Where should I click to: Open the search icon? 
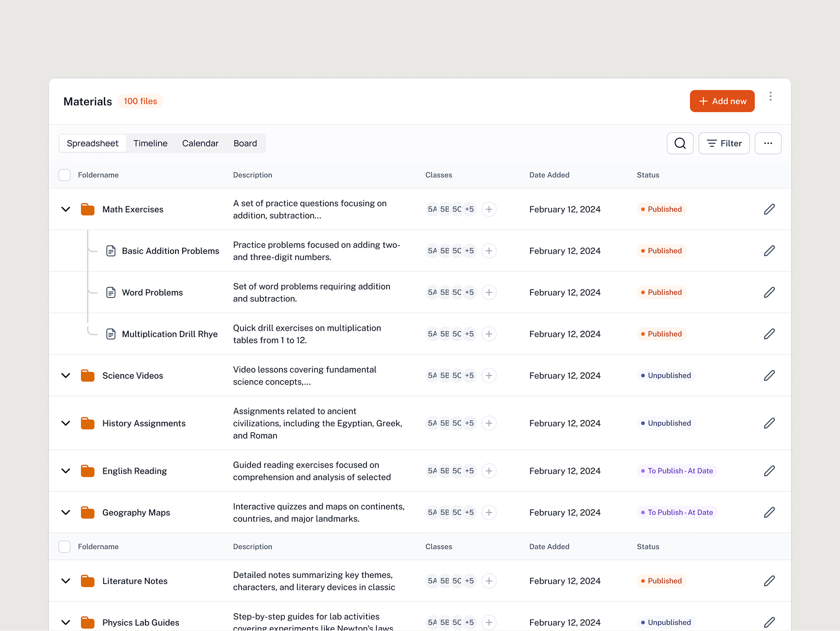click(680, 143)
